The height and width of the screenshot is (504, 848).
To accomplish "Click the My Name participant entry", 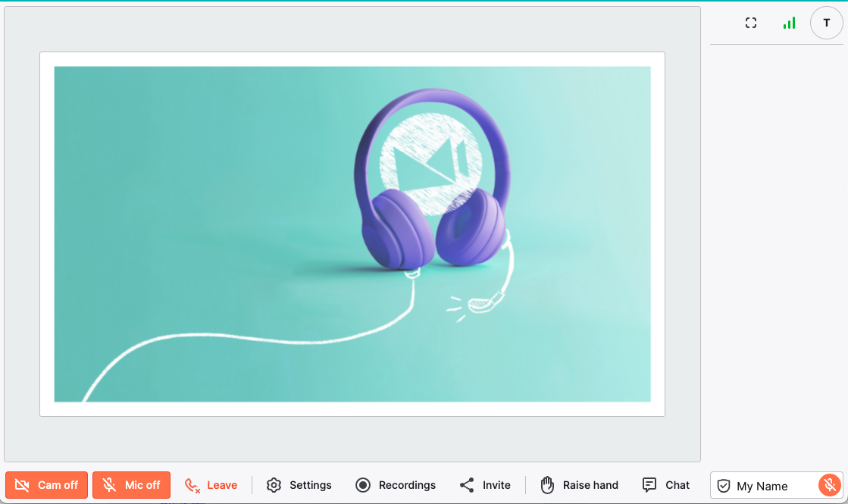I will tap(777, 486).
